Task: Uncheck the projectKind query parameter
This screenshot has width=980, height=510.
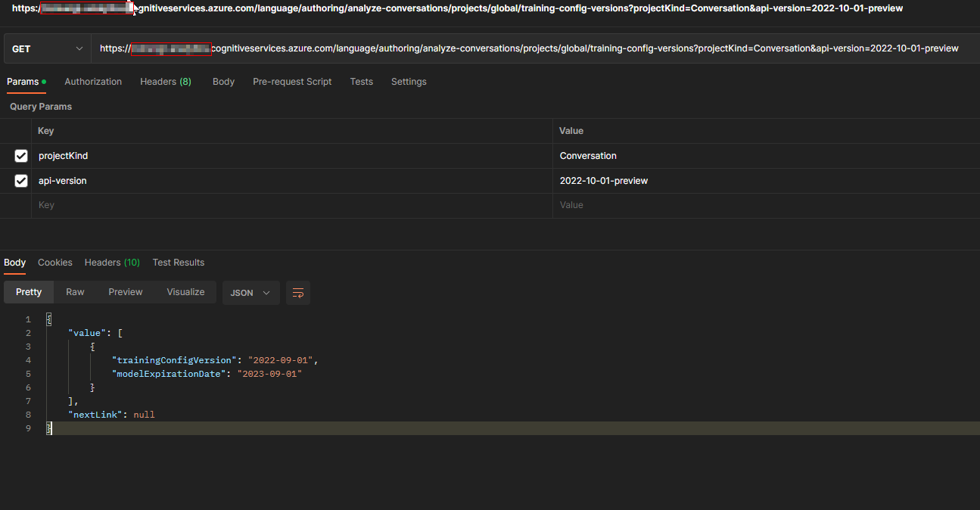Action: click(x=21, y=156)
